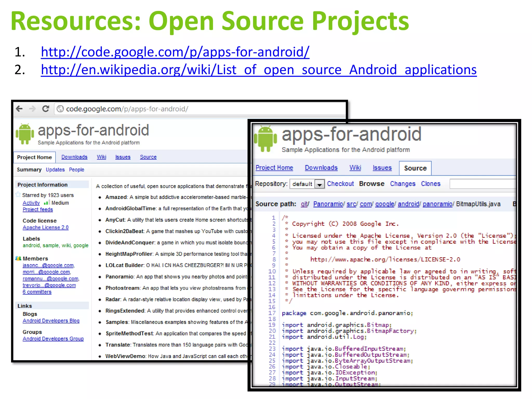The image size is (532, 399).
Task: Click the activity level bars icon
Action: click(47, 202)
